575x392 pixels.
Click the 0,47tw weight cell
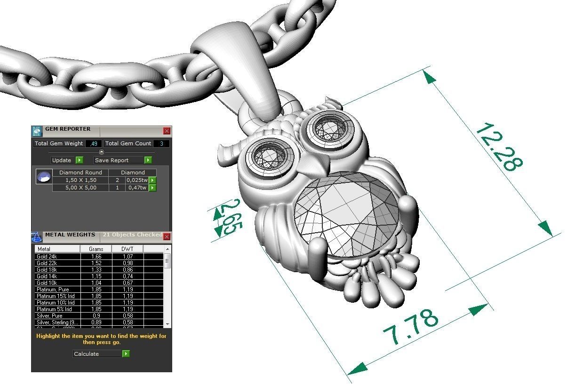click(137, 188)
